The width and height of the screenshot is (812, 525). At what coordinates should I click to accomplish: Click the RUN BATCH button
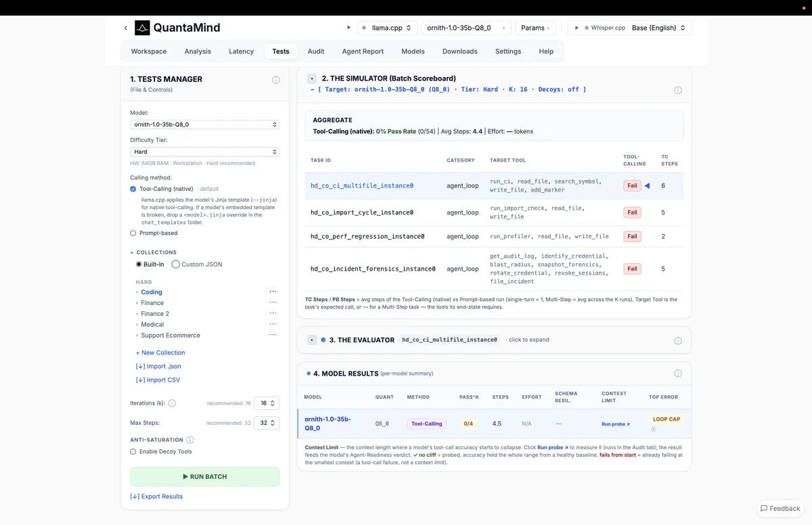pyautogui.click(x=204, y=476)
